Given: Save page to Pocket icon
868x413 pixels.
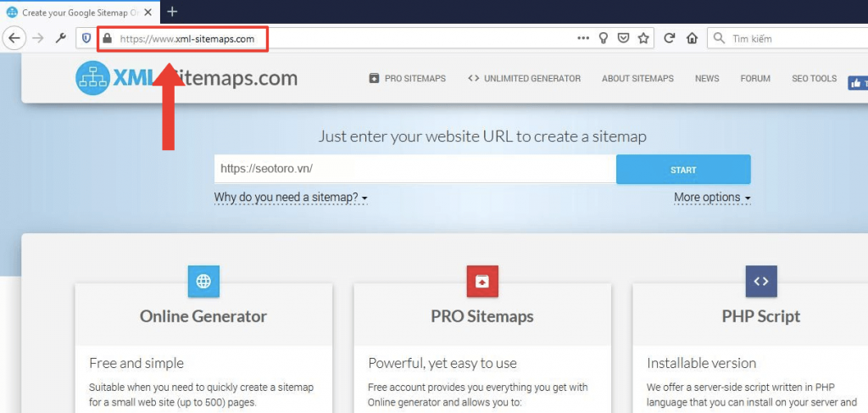Looking at the screenshot, I should (x=623, y=38).
